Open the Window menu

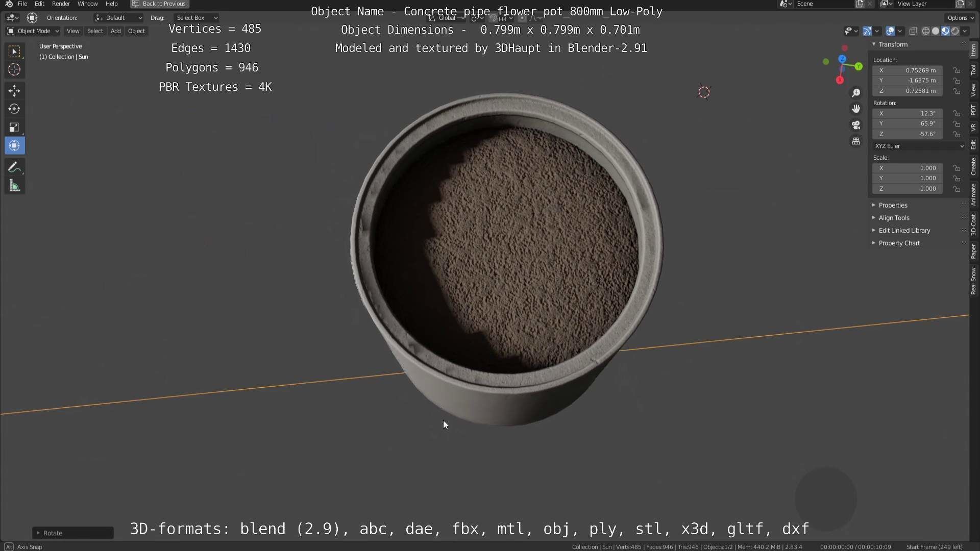87,4
